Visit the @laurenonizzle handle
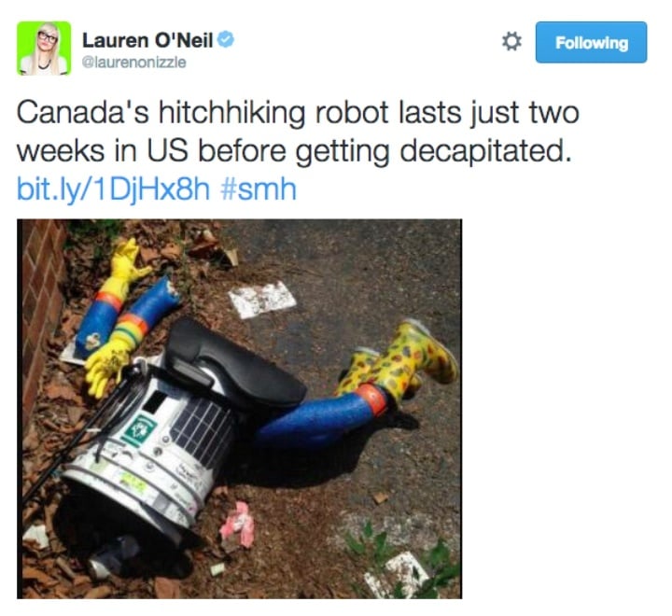 pos(134,63)
